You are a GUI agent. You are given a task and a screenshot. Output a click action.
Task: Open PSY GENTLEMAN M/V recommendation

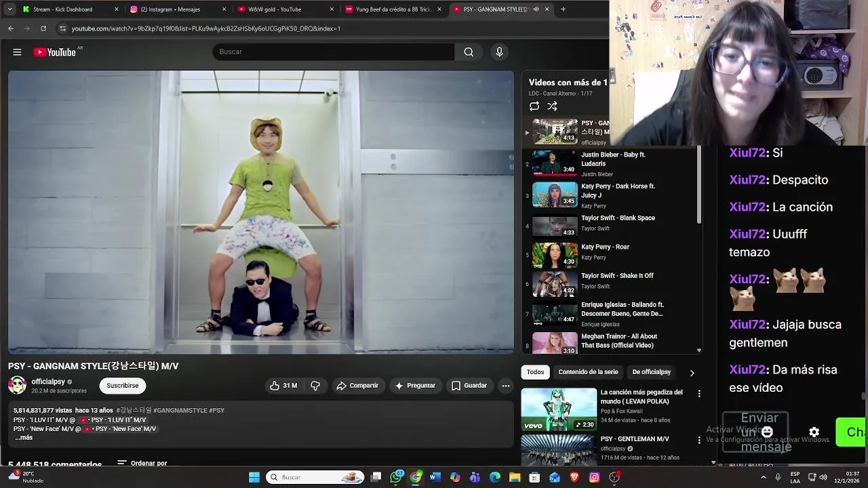(x=635, y=439)
